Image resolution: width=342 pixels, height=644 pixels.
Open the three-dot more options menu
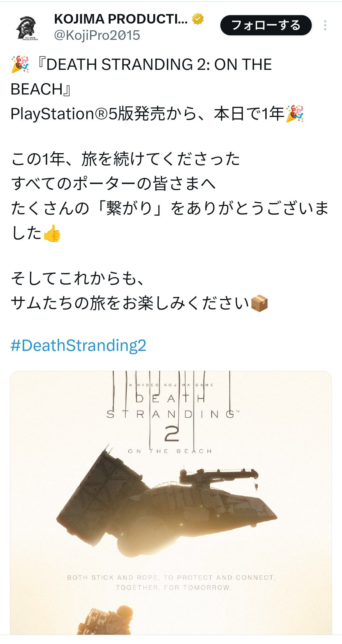tap(325, 25)
